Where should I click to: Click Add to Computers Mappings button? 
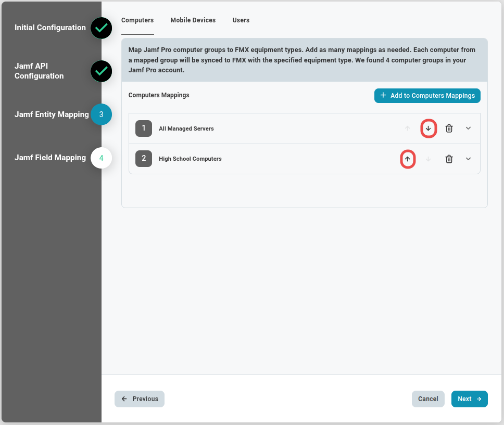point(427,96)
